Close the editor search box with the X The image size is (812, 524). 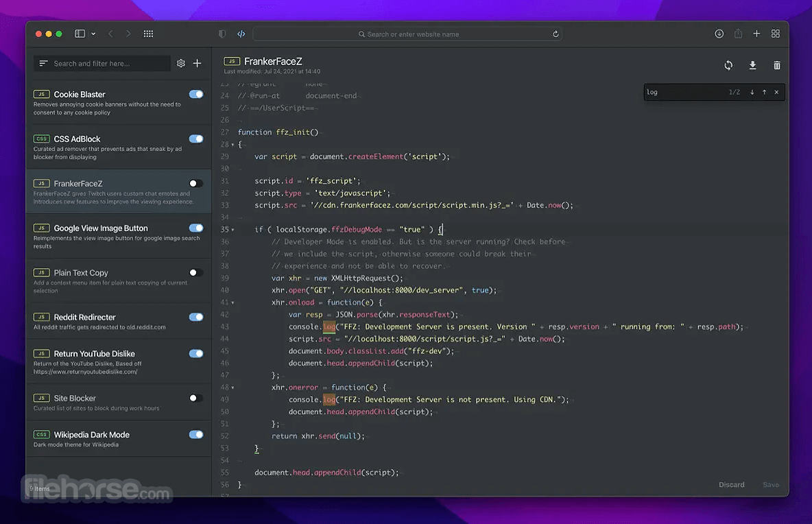(x=776, y=92)
